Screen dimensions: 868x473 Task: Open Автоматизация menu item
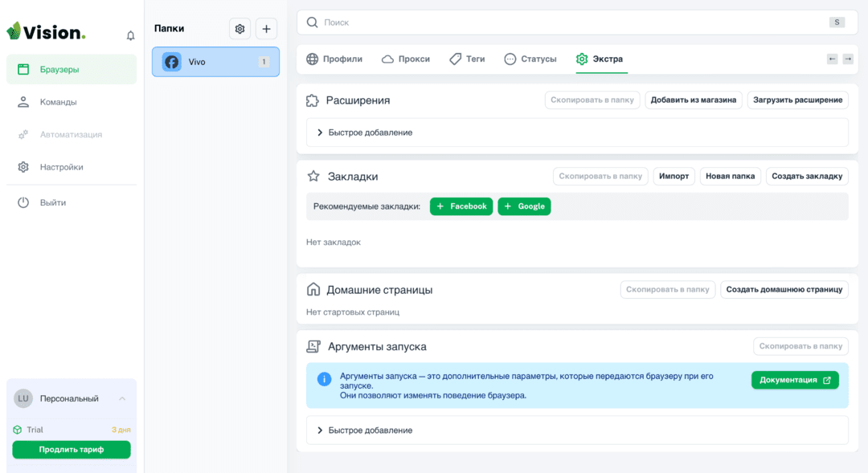pos(72,134)
